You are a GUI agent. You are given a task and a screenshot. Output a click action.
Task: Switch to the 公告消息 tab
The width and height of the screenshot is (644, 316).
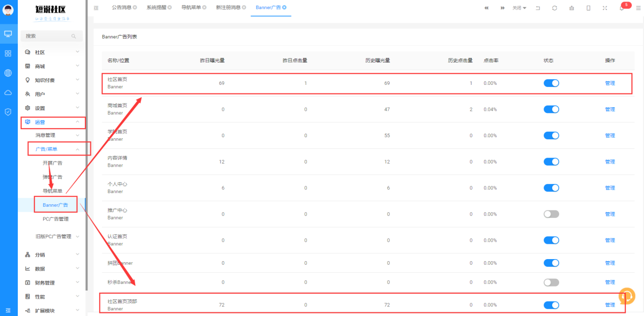pos(121,8)
